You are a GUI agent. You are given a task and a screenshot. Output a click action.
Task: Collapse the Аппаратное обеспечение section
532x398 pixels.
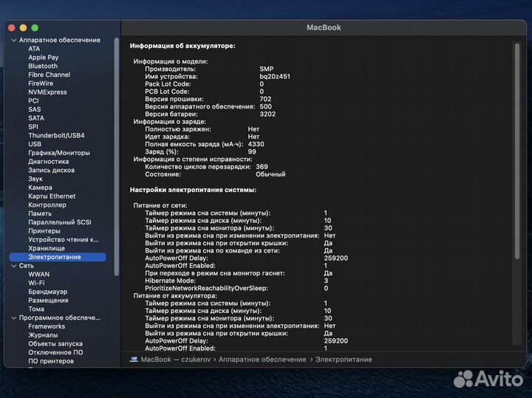[13, 40]
